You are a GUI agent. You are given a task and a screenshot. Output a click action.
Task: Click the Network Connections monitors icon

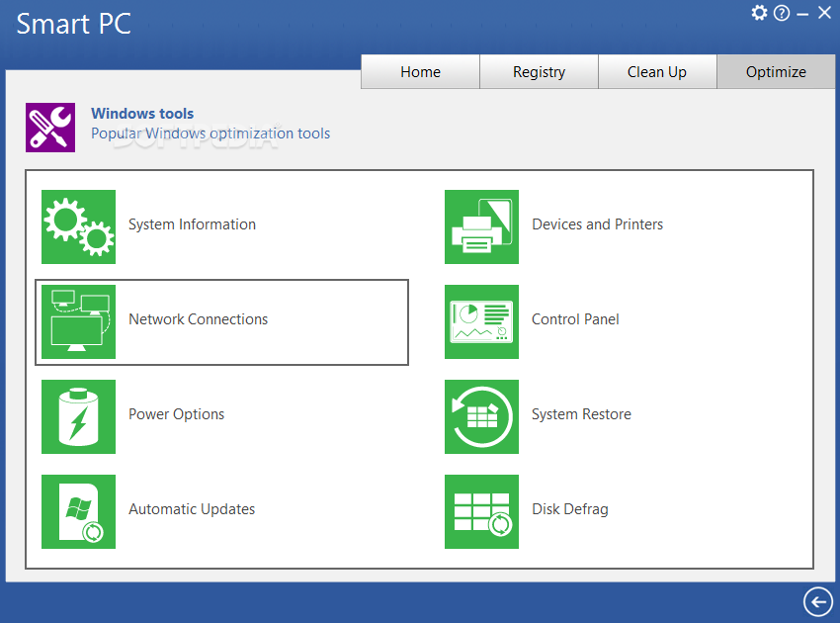tap(78, 321)
